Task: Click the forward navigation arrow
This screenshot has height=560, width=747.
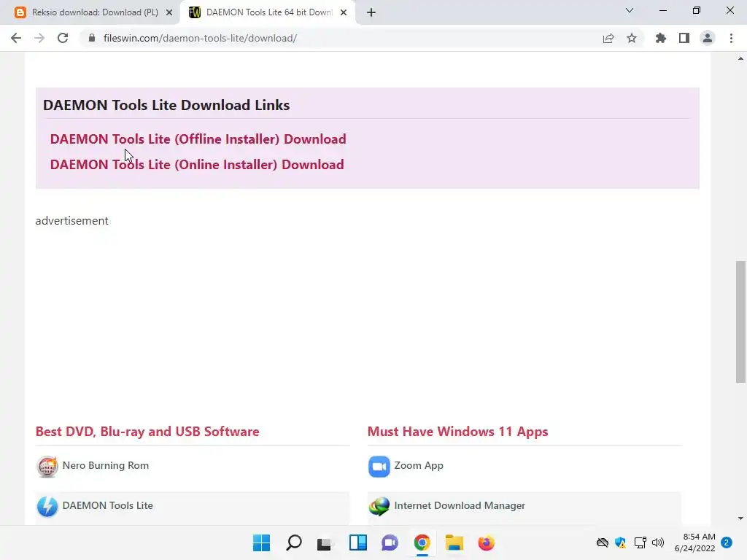Action: [39, 38]
